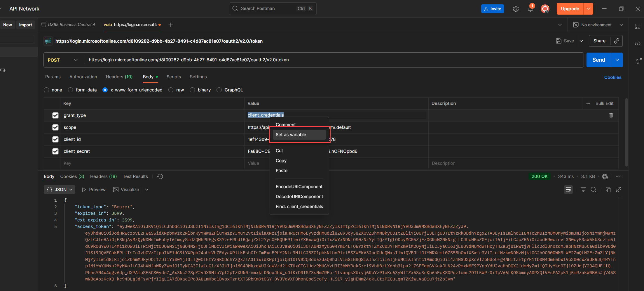Click the New button

(x=8, y=25)
